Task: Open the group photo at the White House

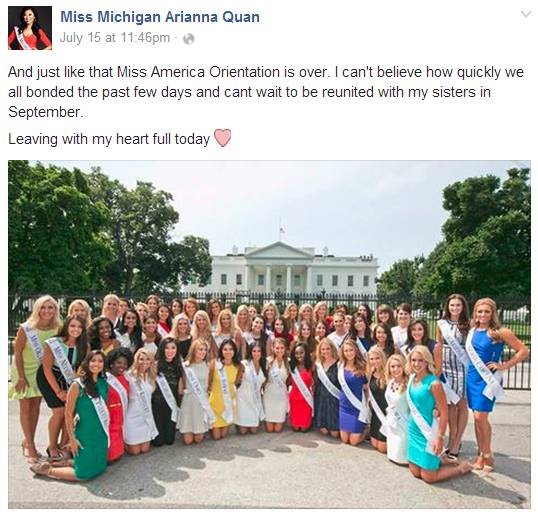Action: [x=269, y=334]
